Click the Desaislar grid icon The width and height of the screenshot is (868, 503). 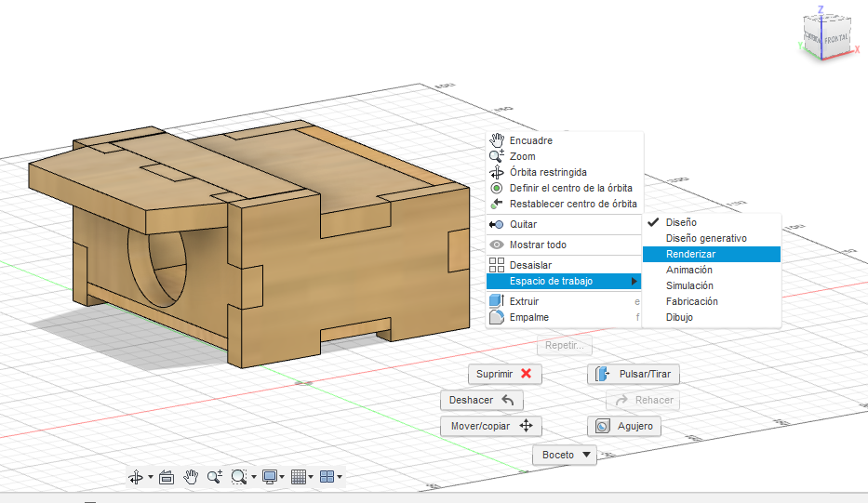tap(497, 265)
